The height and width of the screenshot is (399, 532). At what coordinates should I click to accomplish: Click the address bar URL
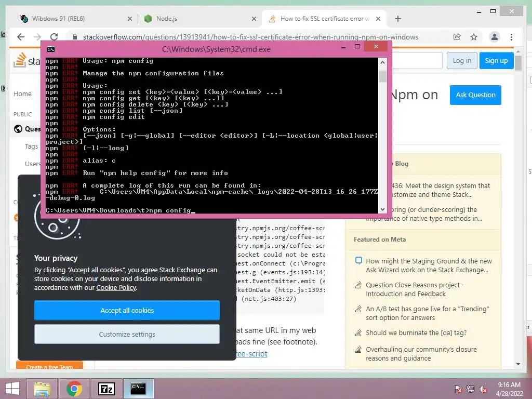point(250,37)
